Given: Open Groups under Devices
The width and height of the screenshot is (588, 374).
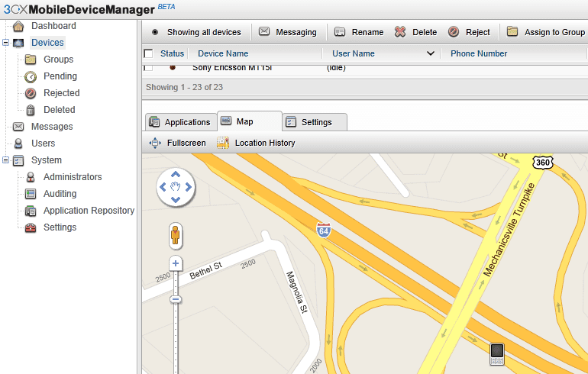Looking at the screenshot, I should pyautogui.click(x=59, y=60).
